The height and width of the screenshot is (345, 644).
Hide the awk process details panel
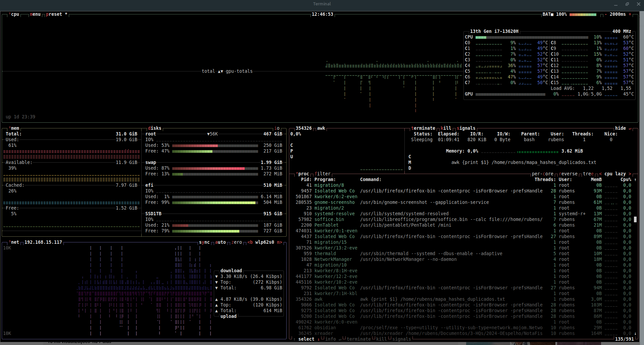pos(620,128)
